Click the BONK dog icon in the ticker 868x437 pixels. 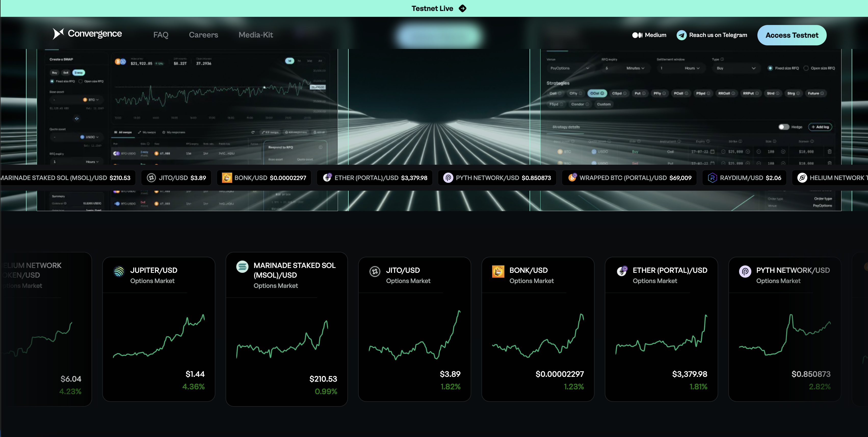tap(227, 178)
